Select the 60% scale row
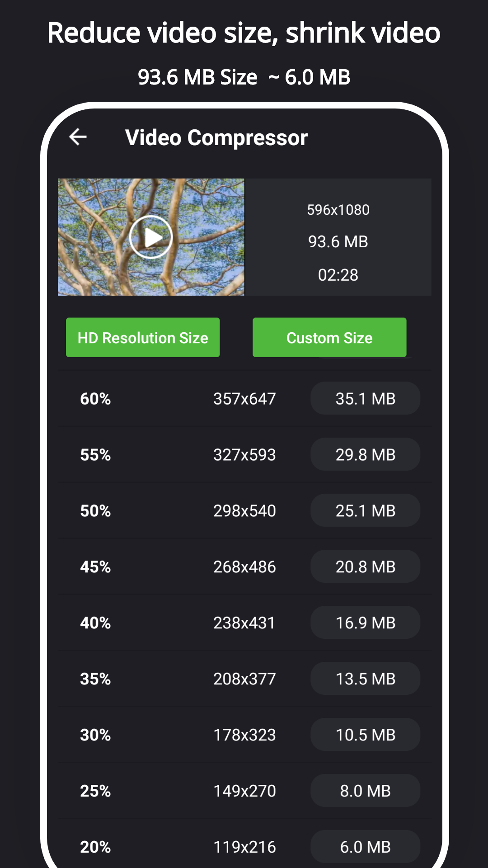Screen dimensions: 488x868 95,399
